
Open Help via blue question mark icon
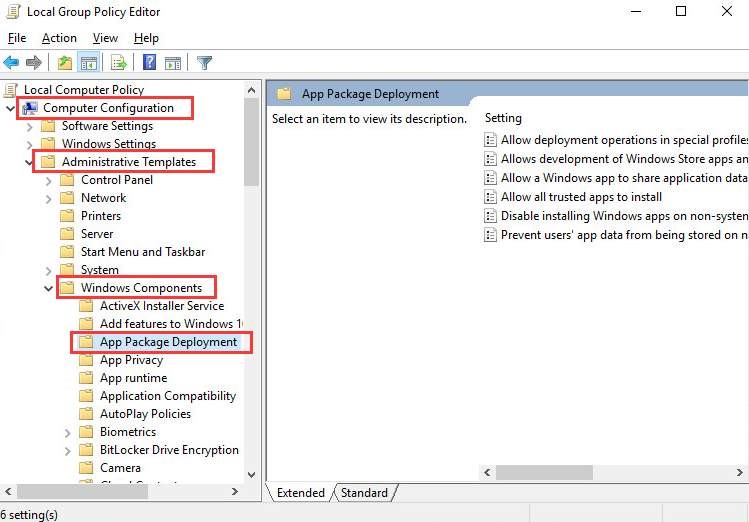pyautogui.click(x=149, y=63)
